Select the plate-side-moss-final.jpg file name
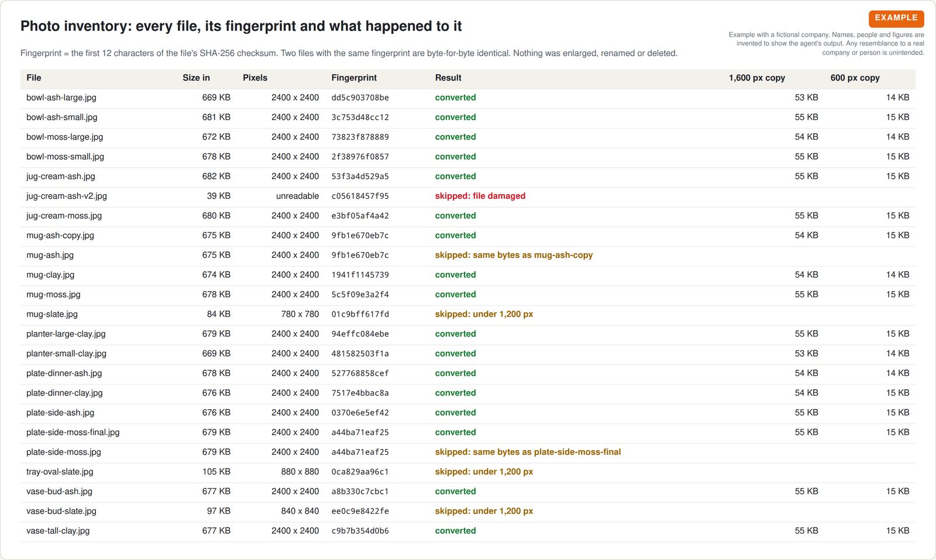The image size is (936, 560). 73,432
